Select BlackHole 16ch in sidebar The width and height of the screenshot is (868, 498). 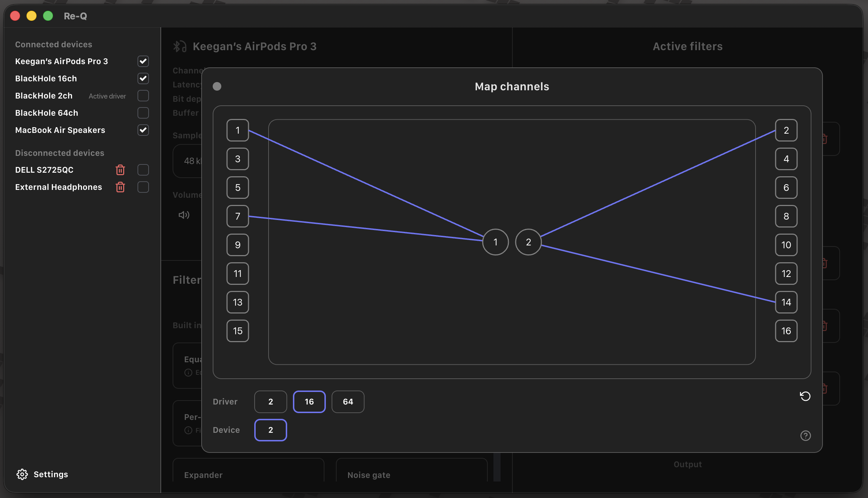click(x=46, y=78)
